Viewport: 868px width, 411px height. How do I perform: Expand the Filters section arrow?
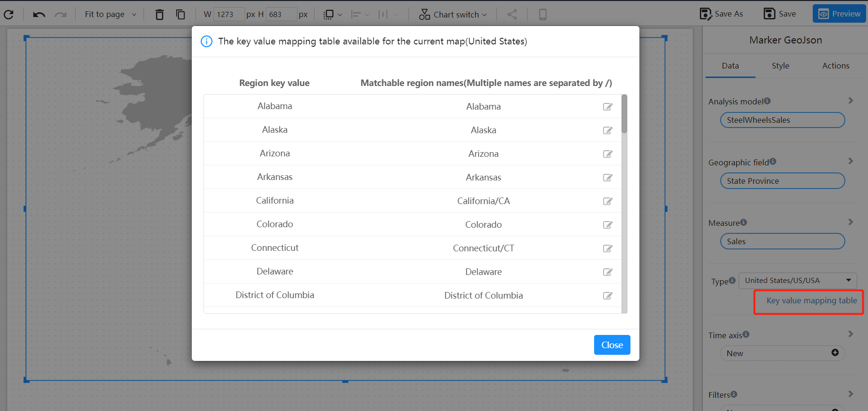click(x=851, y=394)
